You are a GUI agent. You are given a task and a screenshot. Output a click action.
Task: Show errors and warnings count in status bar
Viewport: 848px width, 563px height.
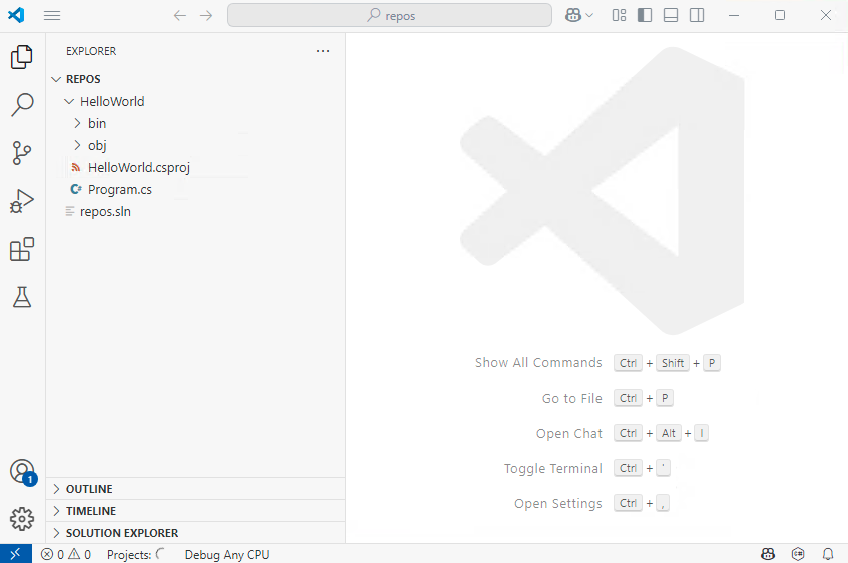coord(66,554)
